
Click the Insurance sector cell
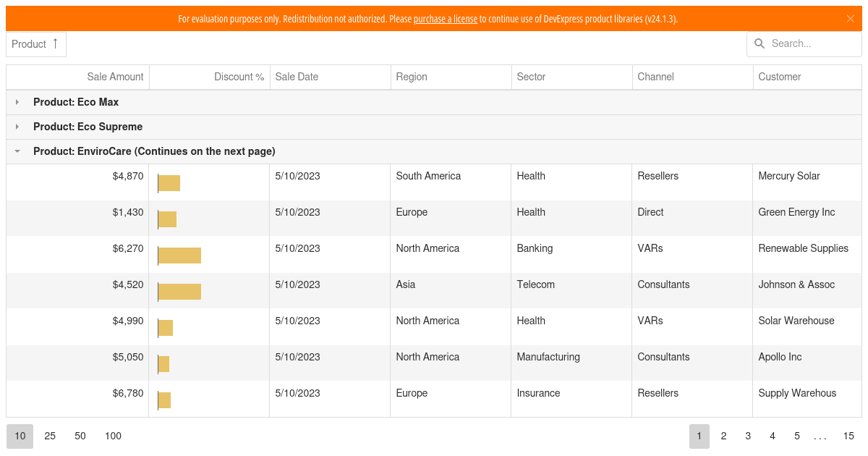[x=572, y=400]
